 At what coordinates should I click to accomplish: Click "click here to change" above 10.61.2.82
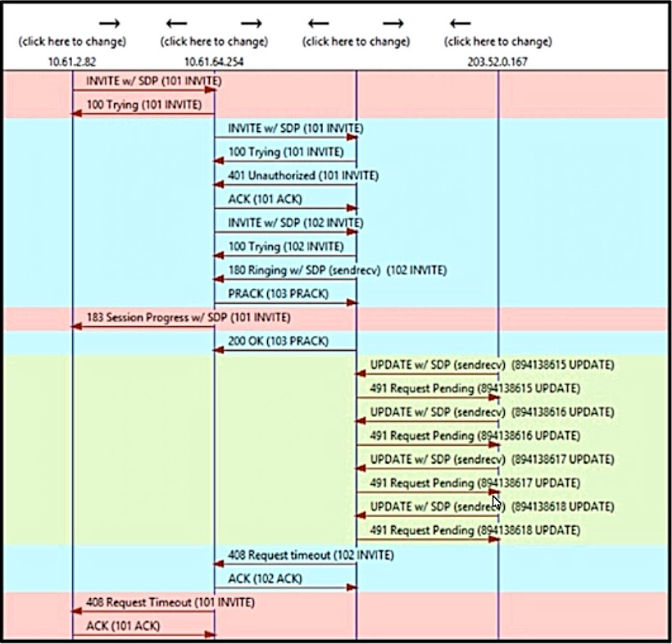pos(72,42)
